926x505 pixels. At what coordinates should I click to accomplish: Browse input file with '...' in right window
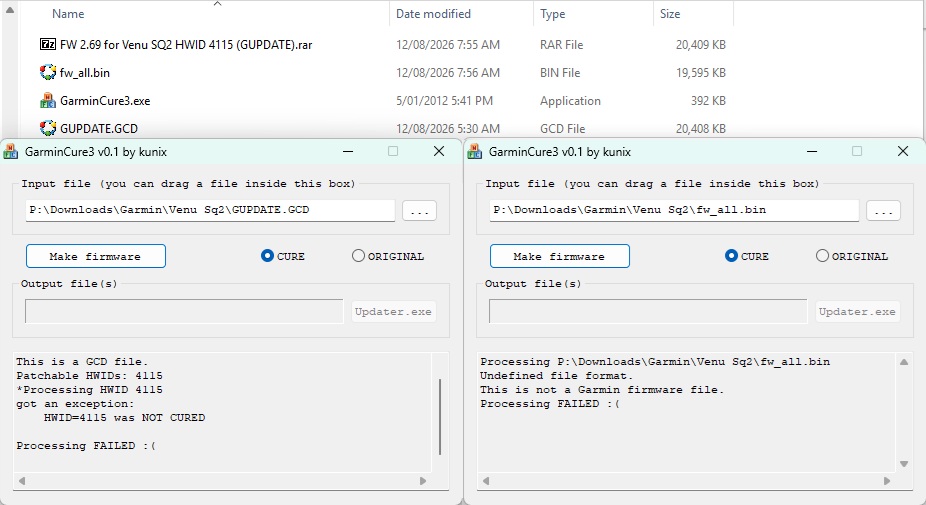(883, 211)
